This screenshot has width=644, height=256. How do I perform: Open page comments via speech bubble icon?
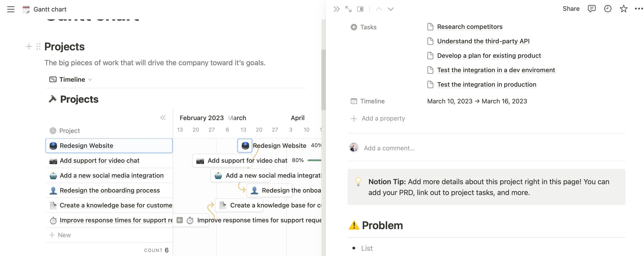592,9
